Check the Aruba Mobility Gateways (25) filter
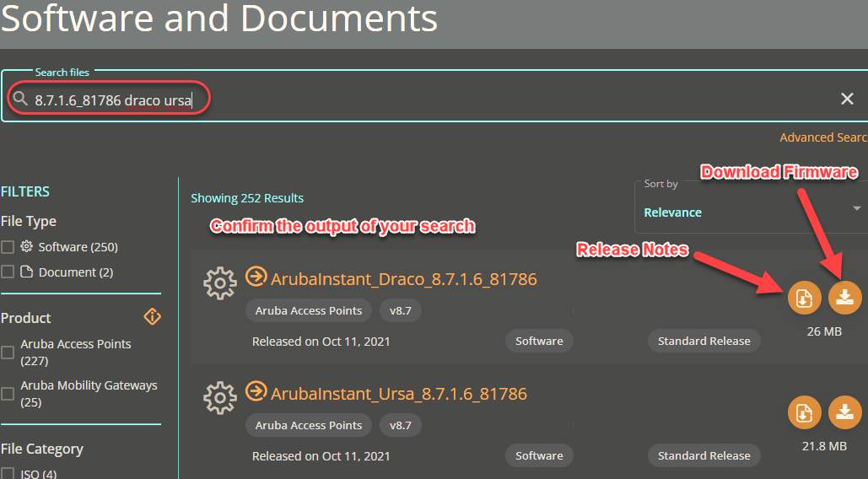 (x=8, y=394)
